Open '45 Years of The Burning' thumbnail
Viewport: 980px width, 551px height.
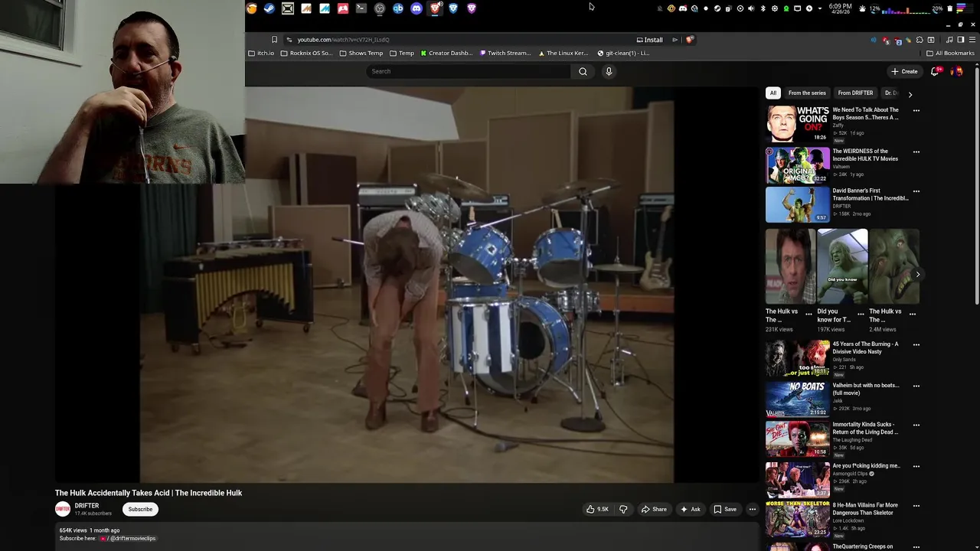pos(798,358)
